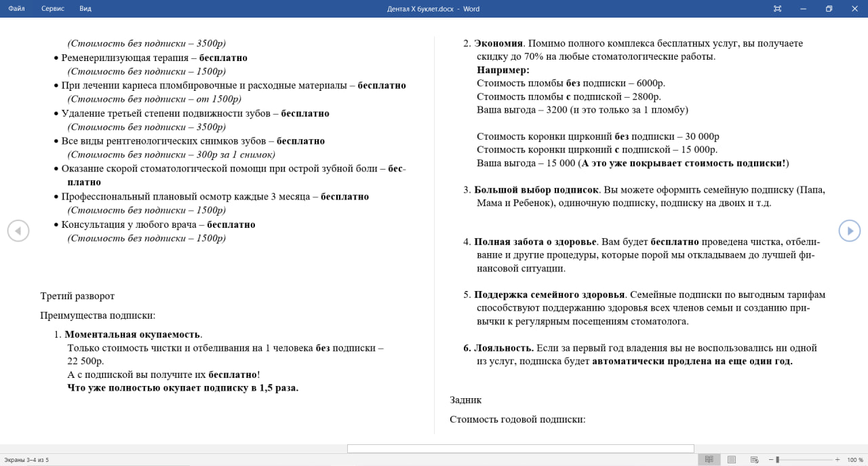The width and height of the screenshot is (868, 466).
Task: Restore down the Word window
Action: (829, 9)
